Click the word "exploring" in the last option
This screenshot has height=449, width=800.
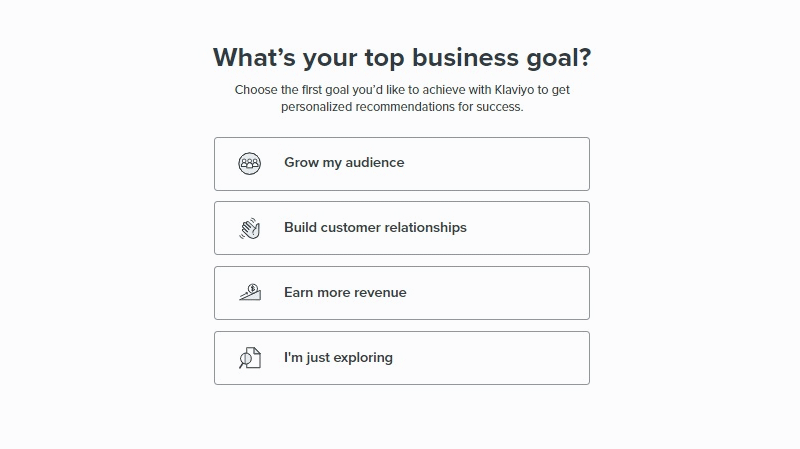(362, 358)
